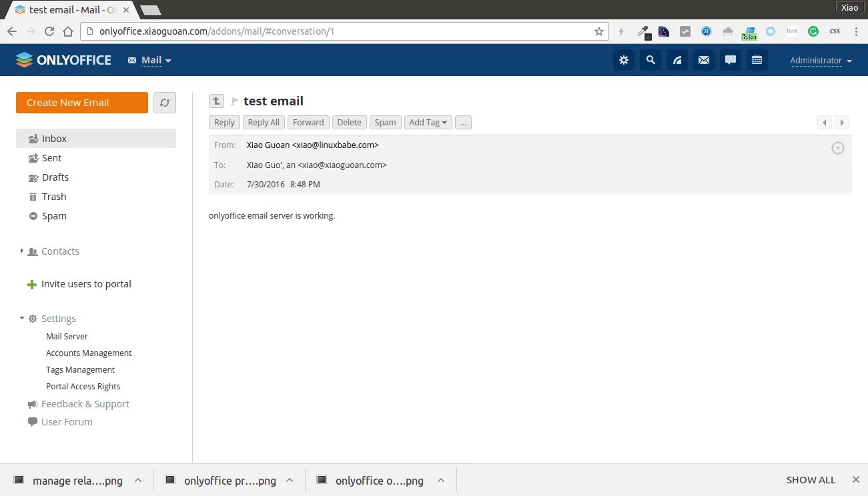Click Create New Email button
Screen dimensions: 868x496
(x=82, y=103)
